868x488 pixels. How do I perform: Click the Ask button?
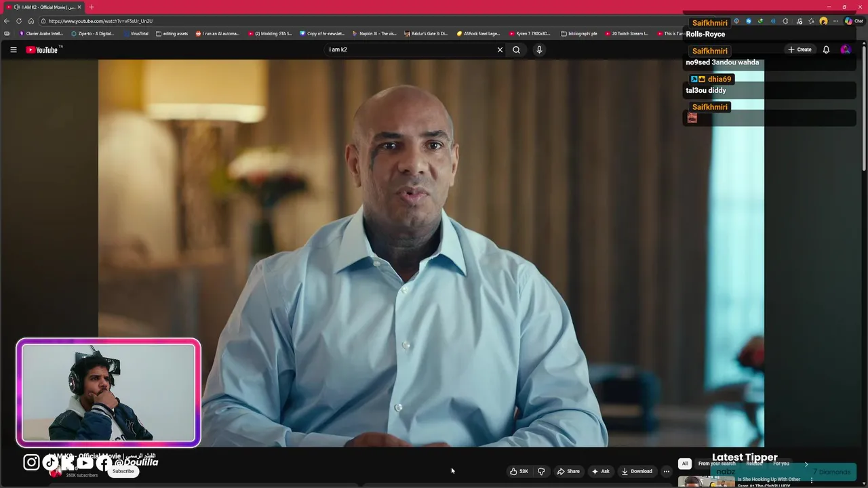[601, 471]
